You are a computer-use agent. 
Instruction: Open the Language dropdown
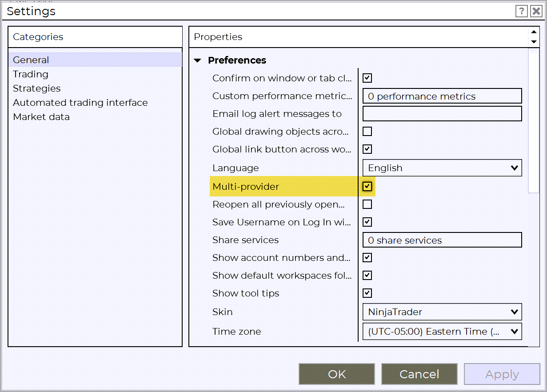pos(442,168)
